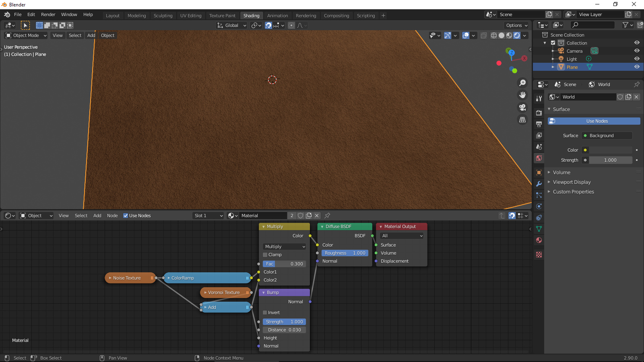644x362 pixels.
Task: Open the Particles properties tab icon
Action: click(539, 195)
